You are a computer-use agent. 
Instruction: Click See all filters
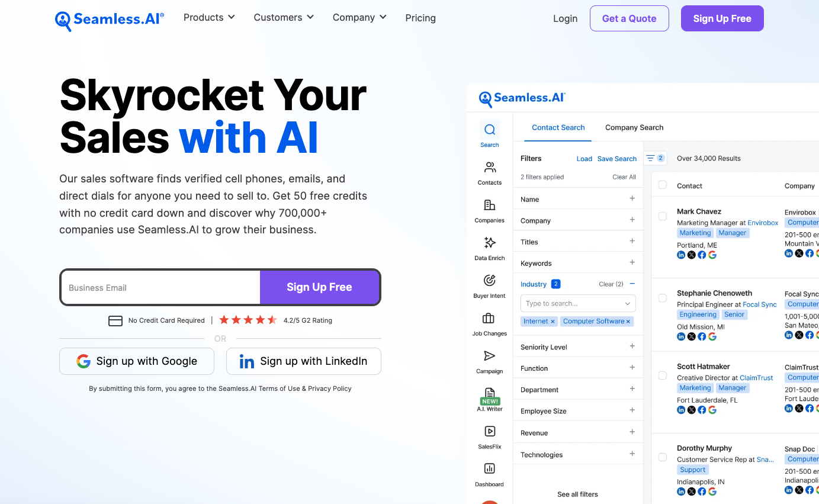[x=577, y=494]
